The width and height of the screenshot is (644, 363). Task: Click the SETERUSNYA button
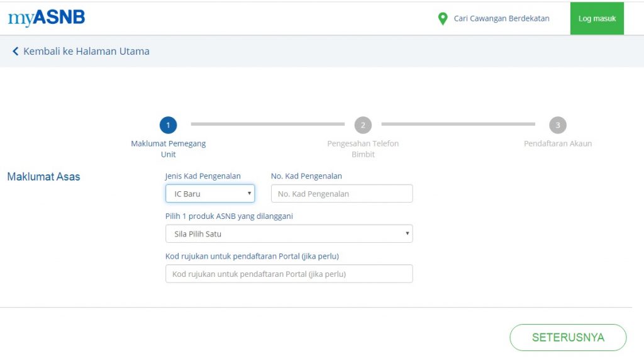click(x=567, y=337)
